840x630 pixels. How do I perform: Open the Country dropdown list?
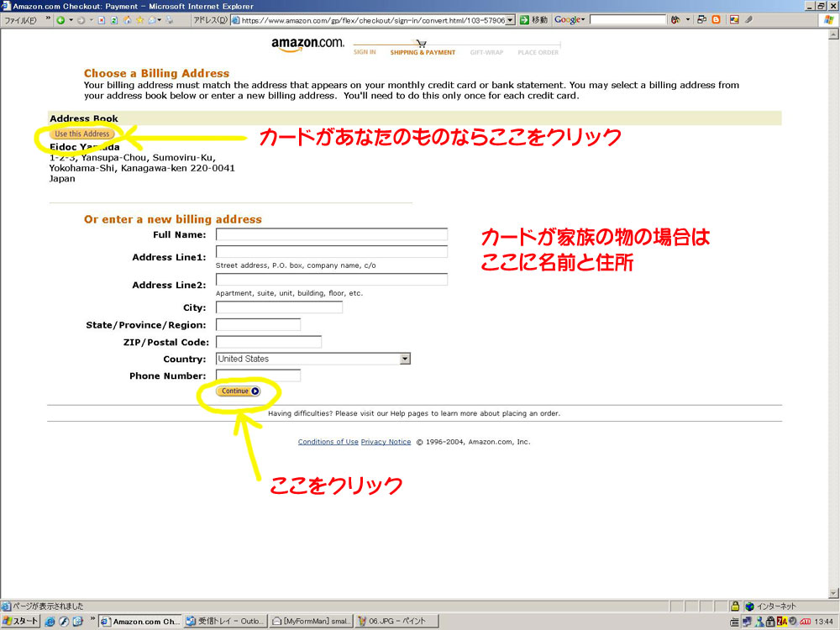(406, 359)
